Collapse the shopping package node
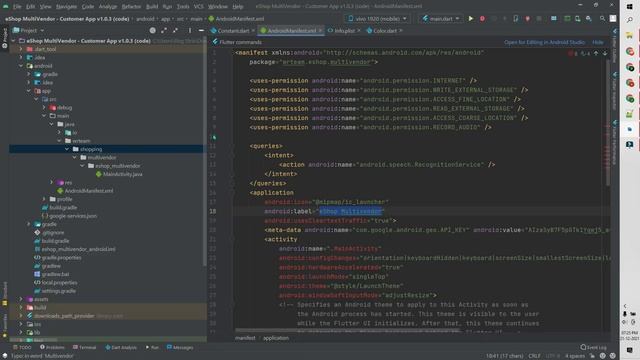The image size is (640, 360). tap(67, 149)
